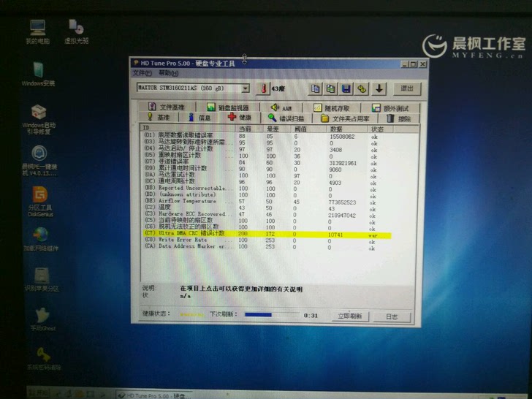Click the 立即刷新 refresh now button

point(350,316)
